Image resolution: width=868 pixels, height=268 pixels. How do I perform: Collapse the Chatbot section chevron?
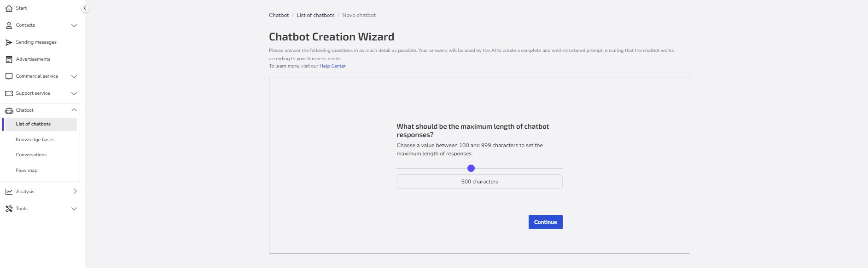coord(74,110)
